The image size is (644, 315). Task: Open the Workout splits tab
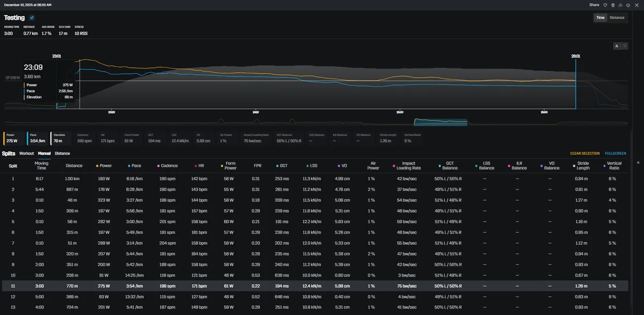[x=27, y=153]
